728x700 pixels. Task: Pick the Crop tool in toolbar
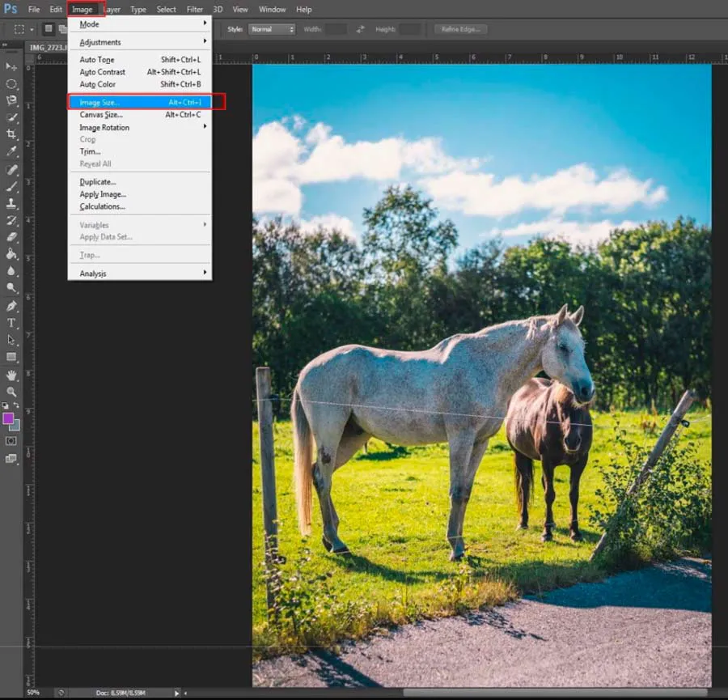tap(11, 134)
